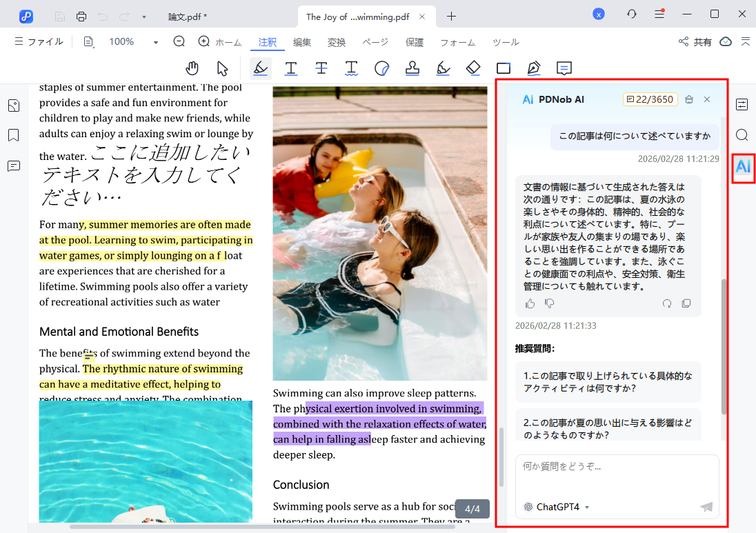Expand the ChatGPT4 model selector
Viewport: 756px width, 533px height.
tap(556, 507)
